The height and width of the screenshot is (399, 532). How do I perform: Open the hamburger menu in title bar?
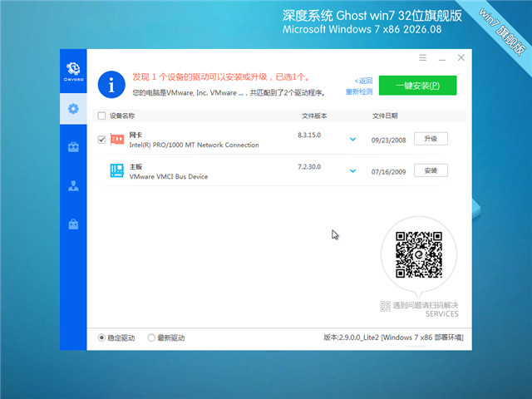tap(422, 57)
